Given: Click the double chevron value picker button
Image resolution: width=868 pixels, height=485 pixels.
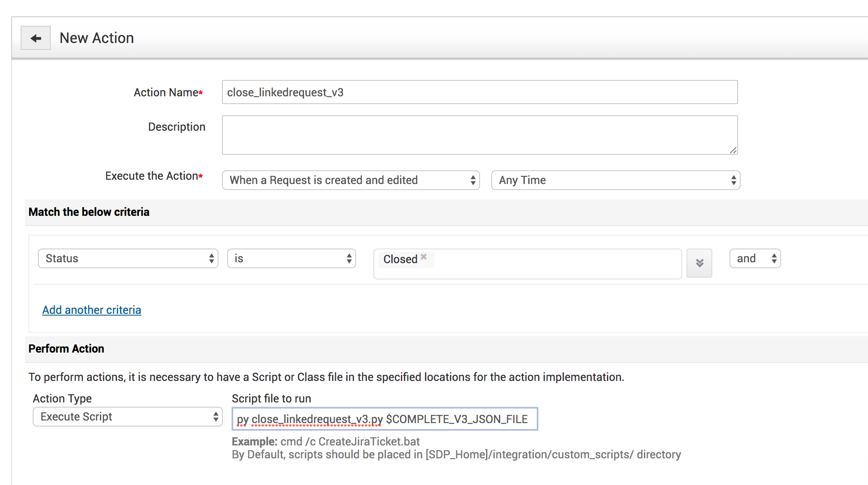Looking at the screenshot, I should tap(699, 263).
